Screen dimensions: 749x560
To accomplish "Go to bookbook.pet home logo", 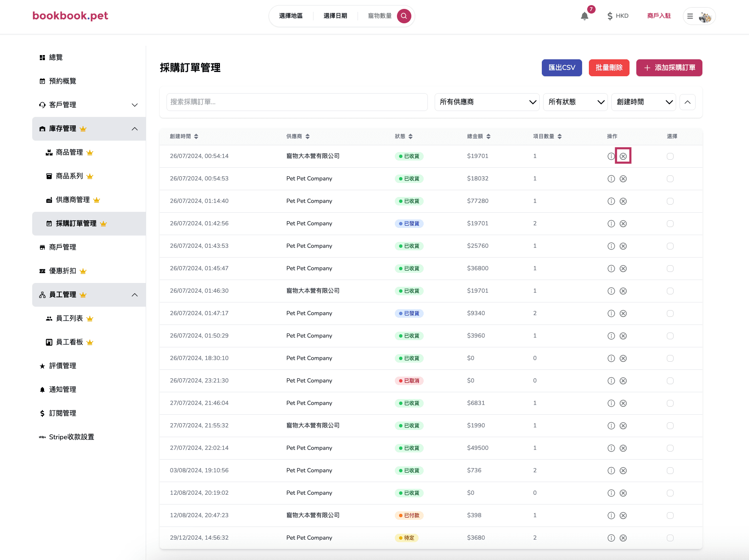I will [x=70, y=16].
